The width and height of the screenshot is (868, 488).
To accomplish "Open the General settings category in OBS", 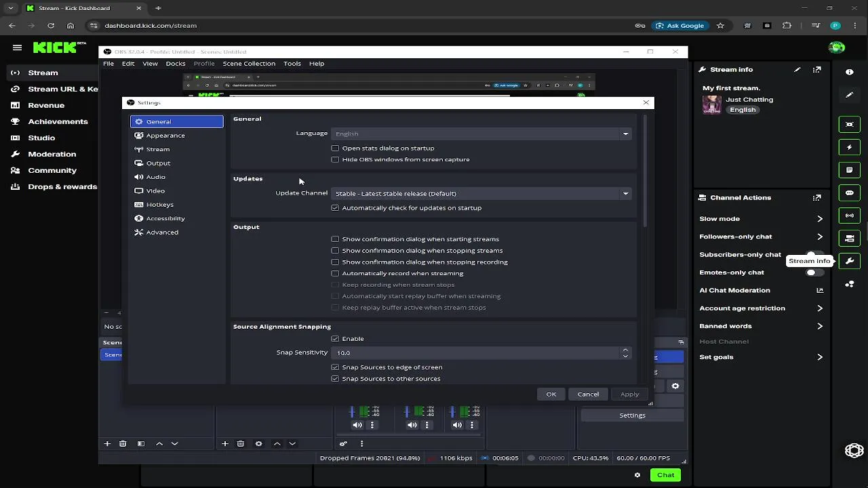I will tap(177, 121).
